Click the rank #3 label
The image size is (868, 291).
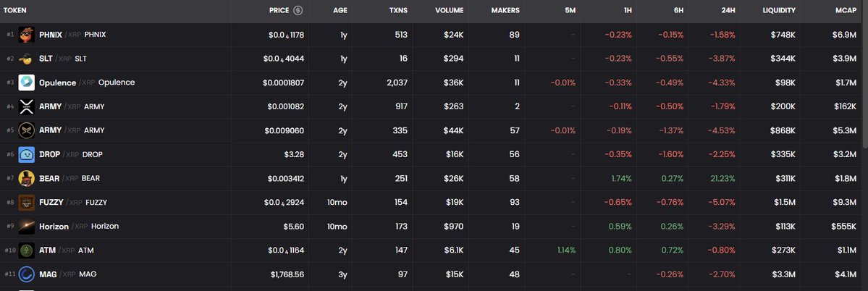[x=10, y=83]
